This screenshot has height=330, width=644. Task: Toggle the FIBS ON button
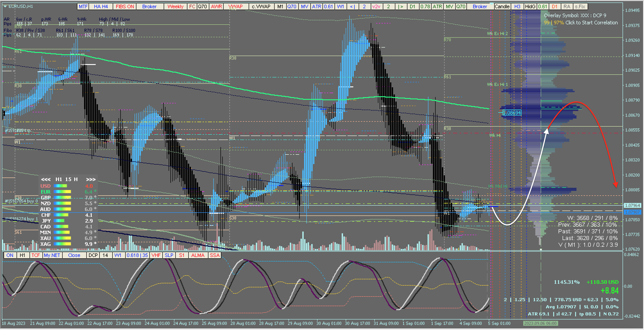pos(125,6)
